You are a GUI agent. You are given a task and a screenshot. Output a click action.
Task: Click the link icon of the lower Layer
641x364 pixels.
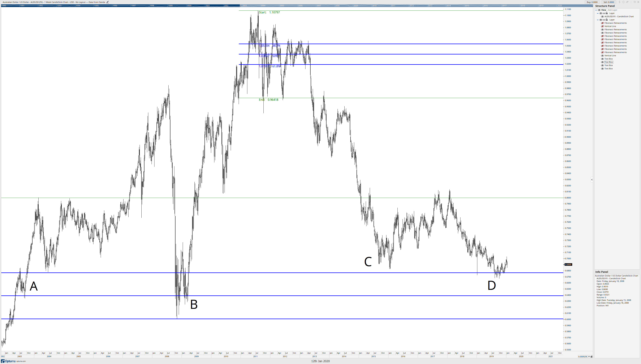click(x=604, y=20)
